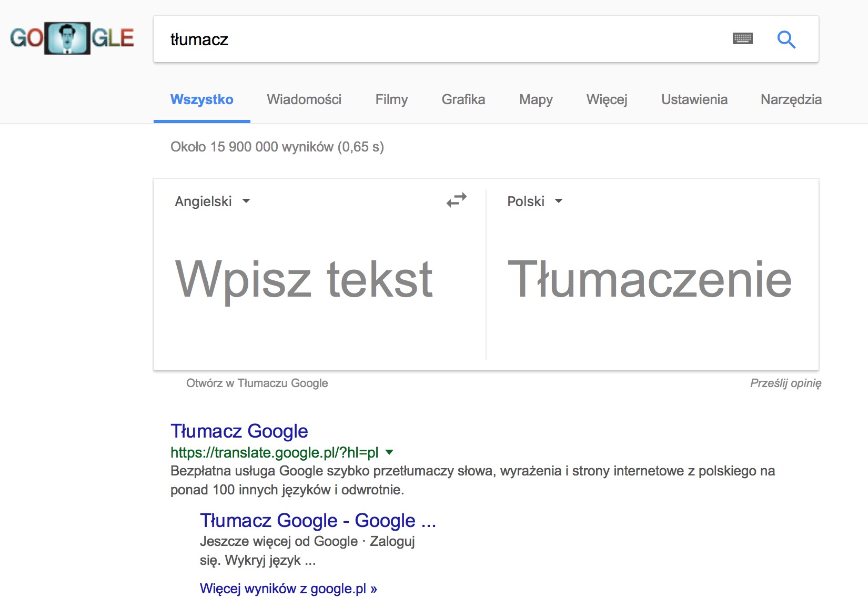Switch to the Filmy tab
Viewport: 868px width, 608px height.
coord(391,99)
